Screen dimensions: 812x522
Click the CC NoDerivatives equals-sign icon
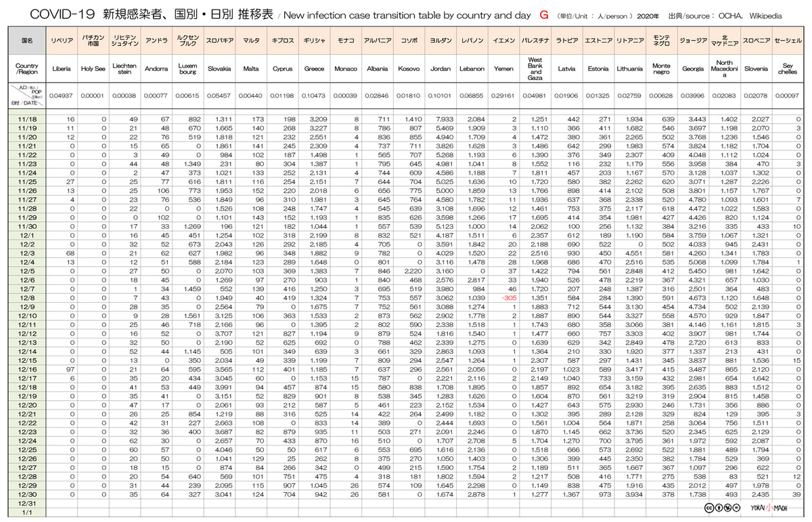point(736,508)
